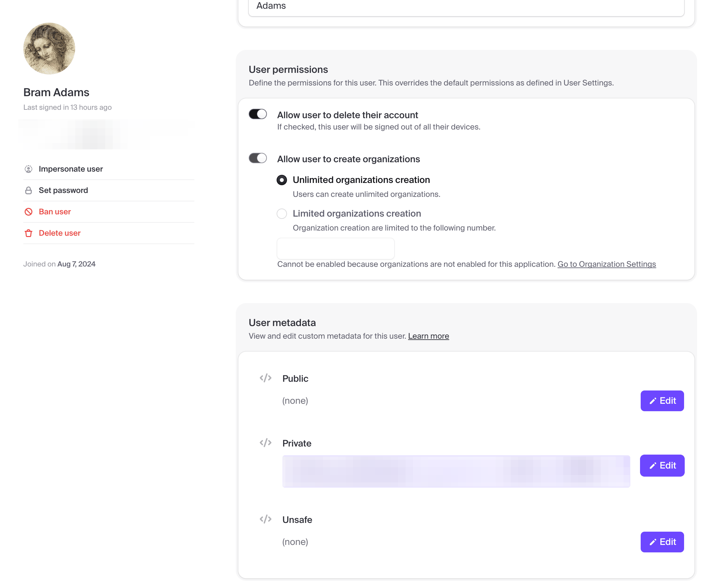Toggle Allow user to delete their account

point(258,114)
